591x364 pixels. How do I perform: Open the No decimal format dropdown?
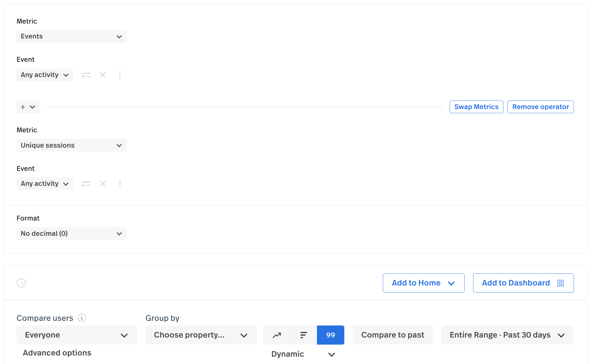click(x=71, y=233)
